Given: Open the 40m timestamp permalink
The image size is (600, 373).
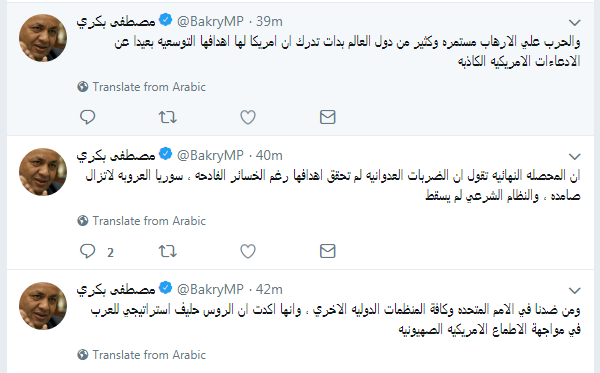Looking at the screenshot, I should point(269,155).
